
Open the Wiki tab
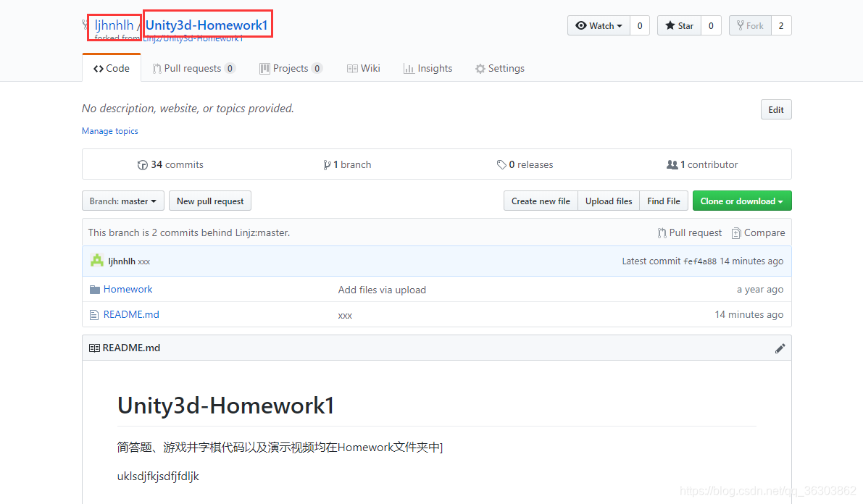click(363, 68)
